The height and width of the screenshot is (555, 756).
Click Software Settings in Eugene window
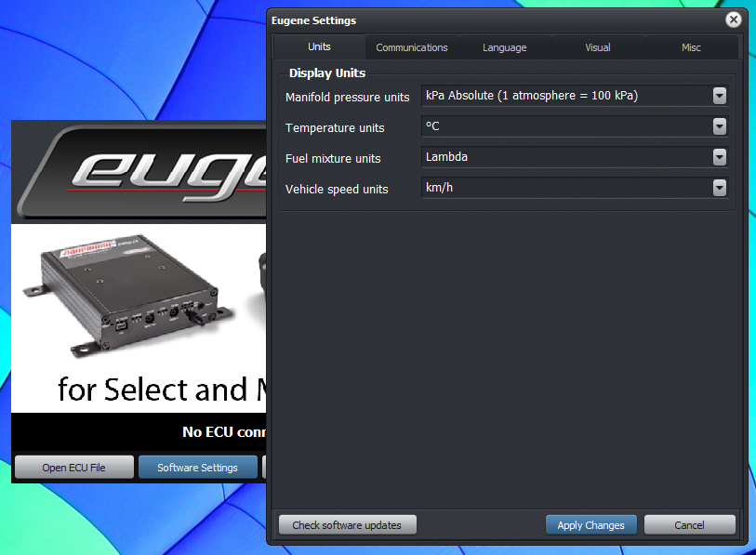pyautogui.click(x=198, y=468)
